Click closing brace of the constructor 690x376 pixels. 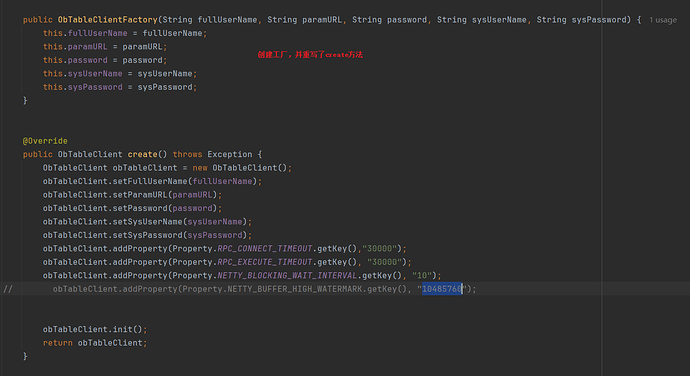[25, 100]
